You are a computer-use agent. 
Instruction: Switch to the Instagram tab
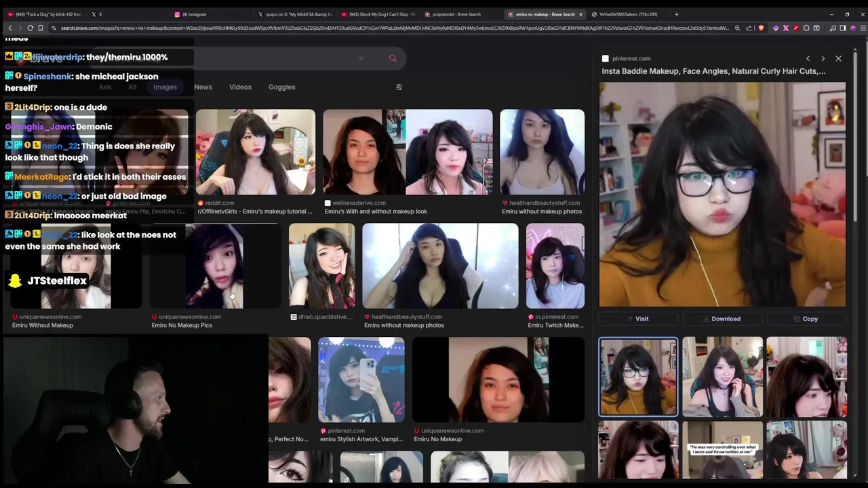coord(211,14)
